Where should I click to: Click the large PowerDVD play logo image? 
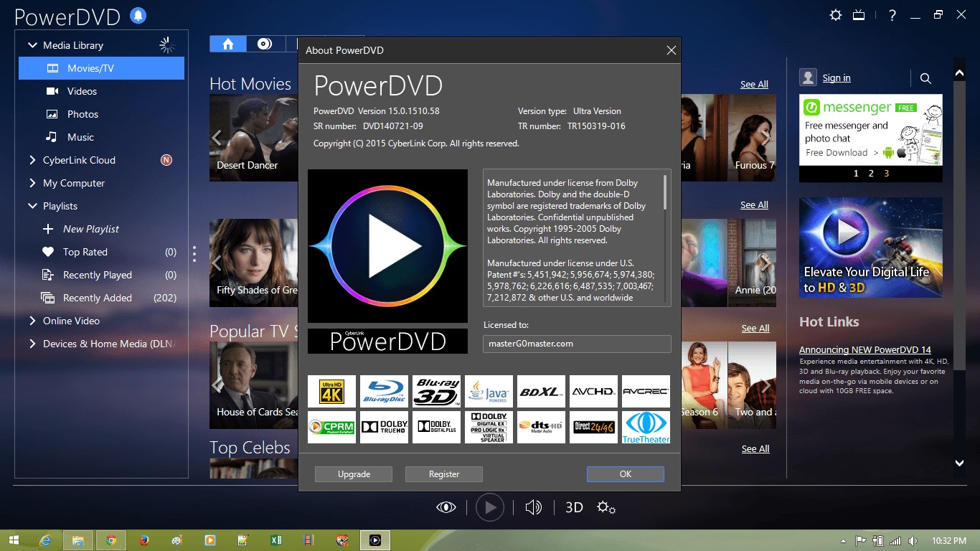click(387, 246)
